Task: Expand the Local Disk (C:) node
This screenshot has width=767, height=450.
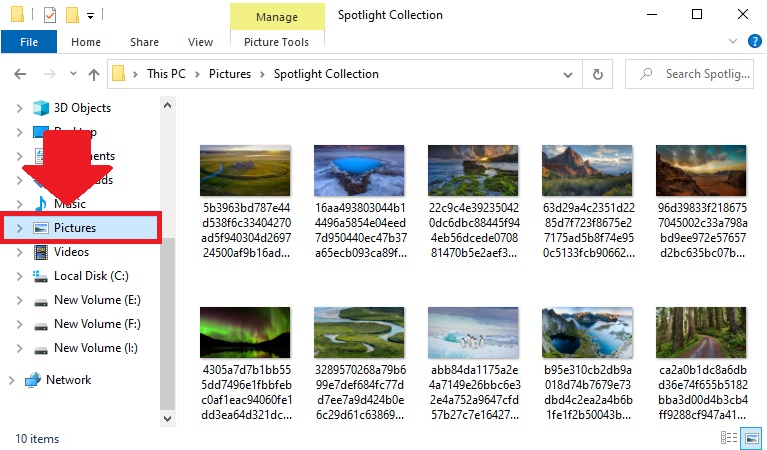Action: click(20, 276)
